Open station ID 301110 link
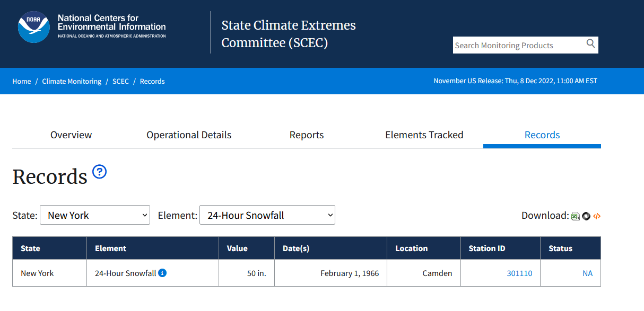 coord(519,273)
